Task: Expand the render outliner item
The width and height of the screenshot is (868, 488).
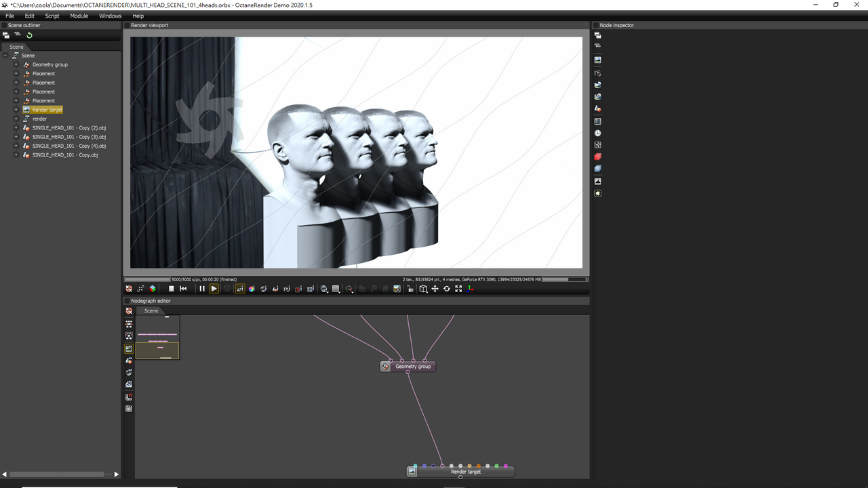Action: point(16,119)
